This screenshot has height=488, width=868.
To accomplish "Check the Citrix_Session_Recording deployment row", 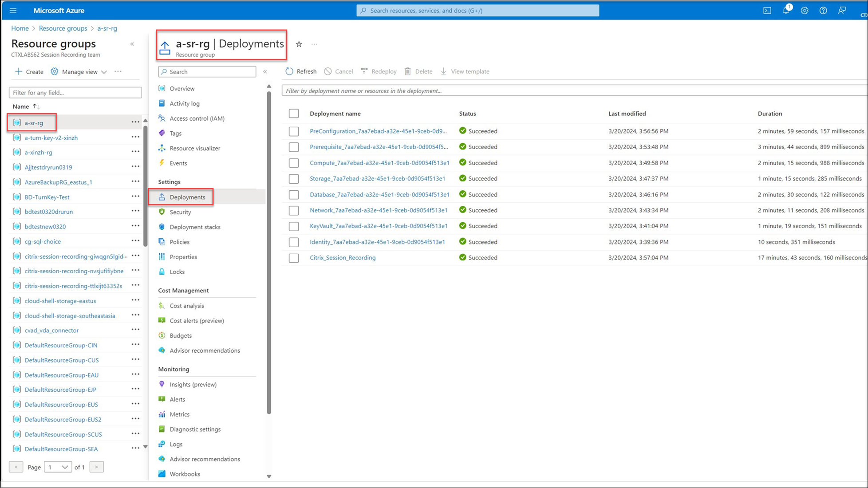I will 294,258.
